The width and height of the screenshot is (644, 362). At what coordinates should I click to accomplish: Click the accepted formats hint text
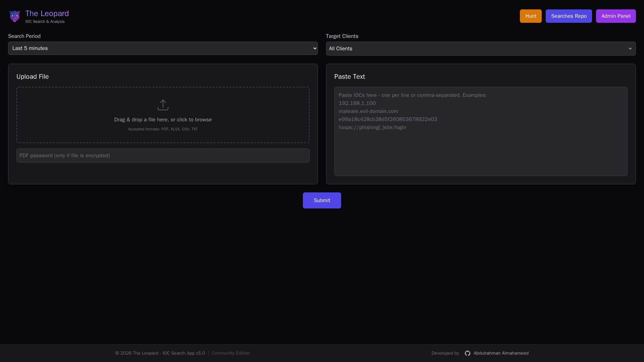(163, 129)
